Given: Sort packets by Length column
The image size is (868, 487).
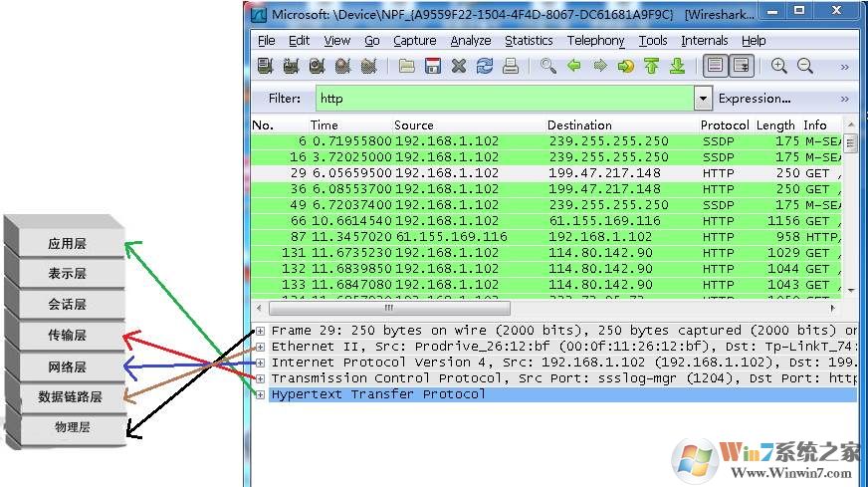Looking at the screenshot, I should tap(775, 125).
